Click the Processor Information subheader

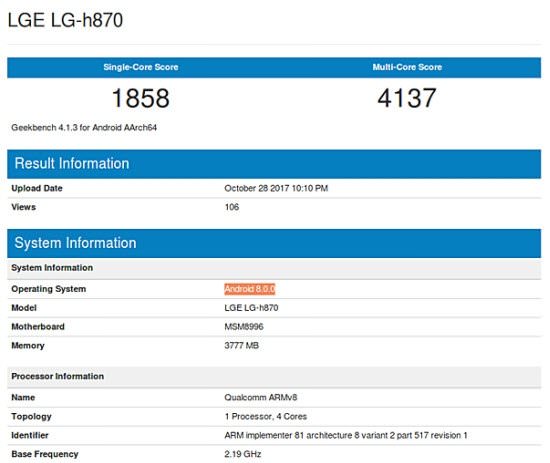pyautogui.click(x=274, y=377)
